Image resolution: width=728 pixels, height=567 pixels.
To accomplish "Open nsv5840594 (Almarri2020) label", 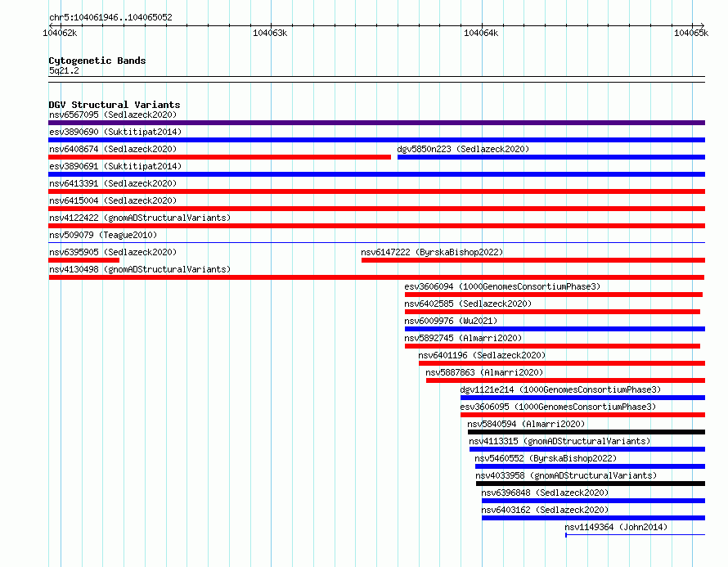I will point(526,424).
